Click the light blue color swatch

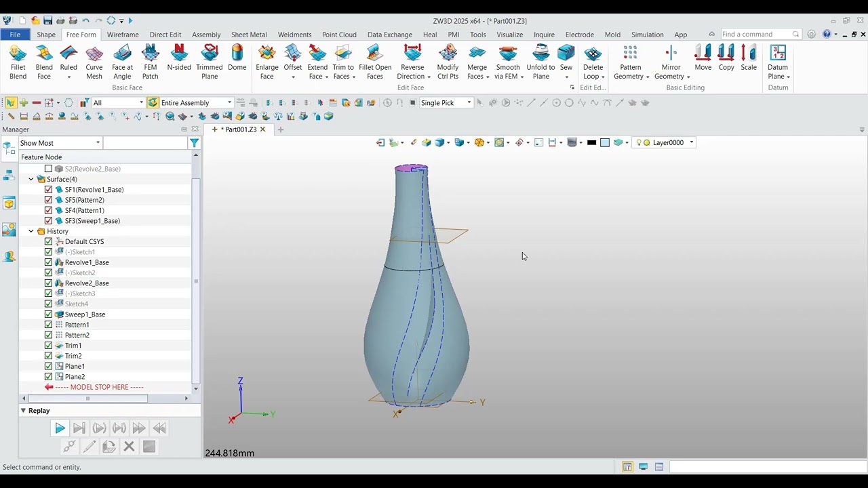coord(605,143)
